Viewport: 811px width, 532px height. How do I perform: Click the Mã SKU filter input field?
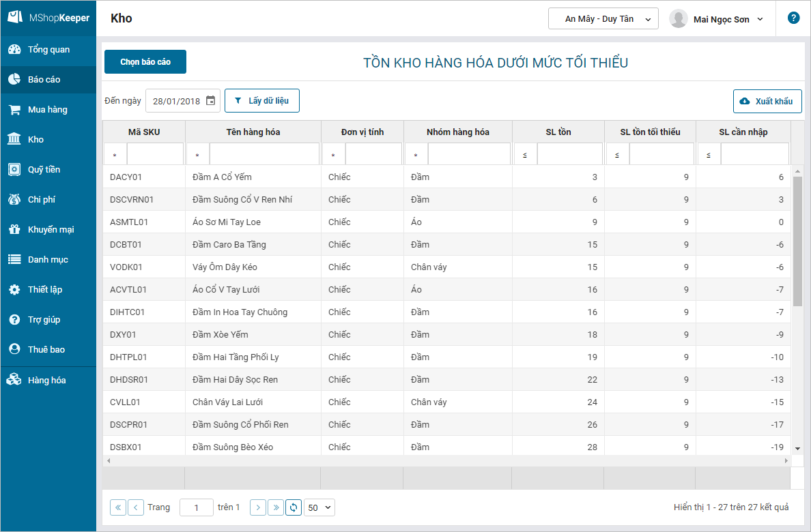coord(155,154)
